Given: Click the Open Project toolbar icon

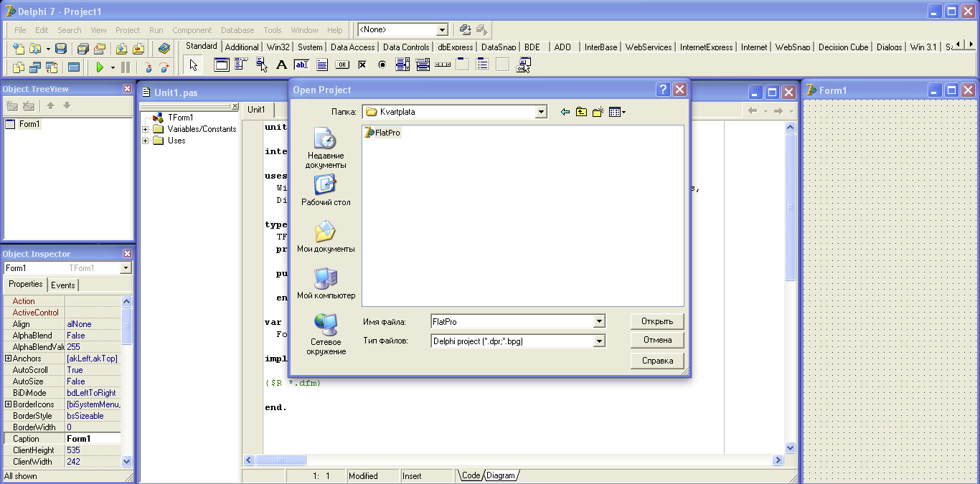Looking at the screenshot, I should [x=100, y=49].
